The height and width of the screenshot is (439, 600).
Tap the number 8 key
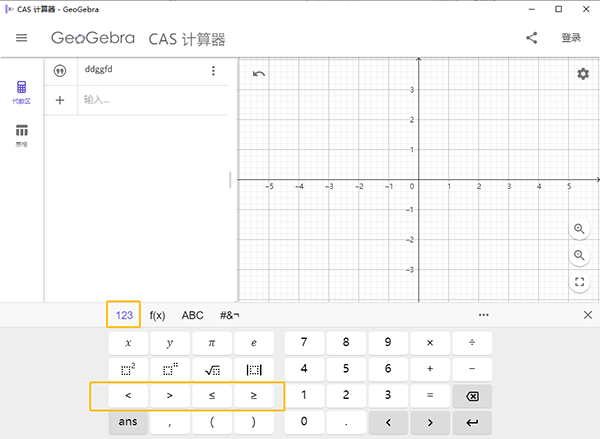tap(346, 343)
